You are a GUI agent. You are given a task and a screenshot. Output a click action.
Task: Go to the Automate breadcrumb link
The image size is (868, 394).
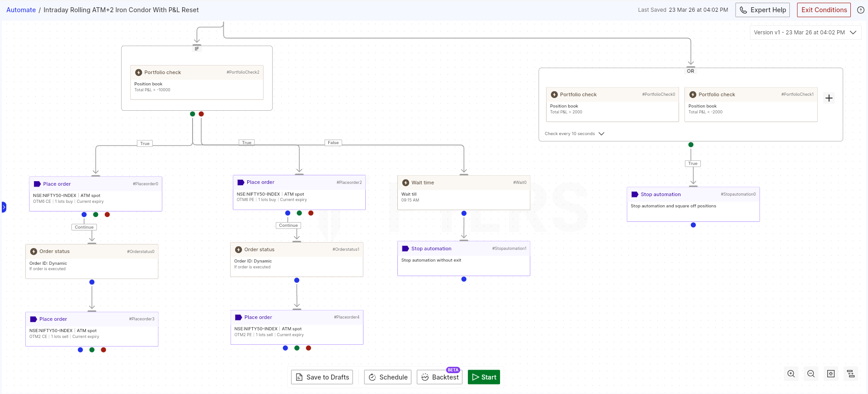point(21,10)
